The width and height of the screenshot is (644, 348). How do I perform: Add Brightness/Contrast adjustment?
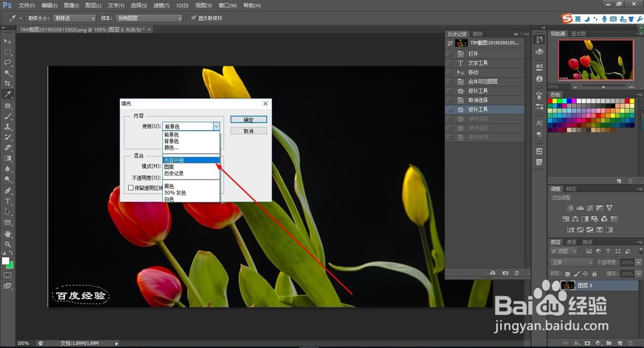pos(570,208)
